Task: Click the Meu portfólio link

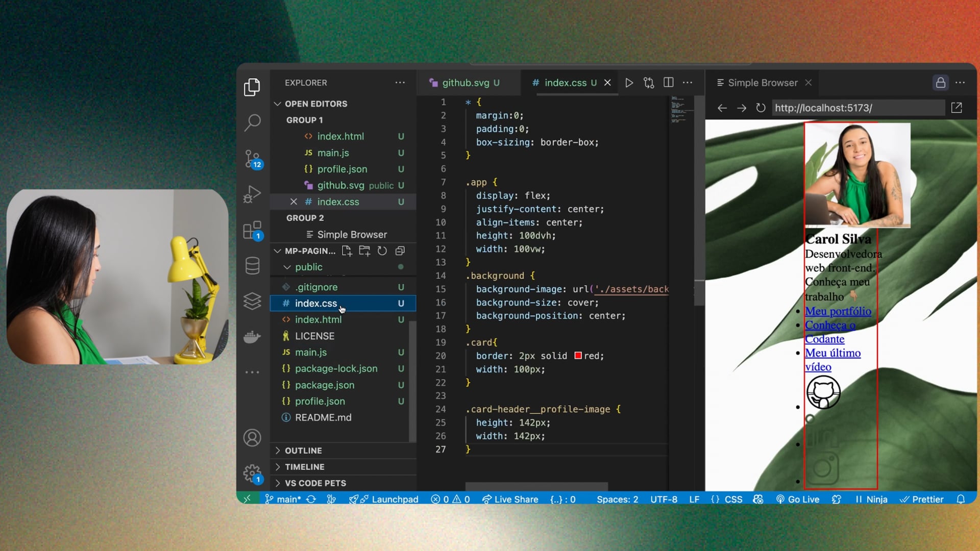Action: click(838, 311)
